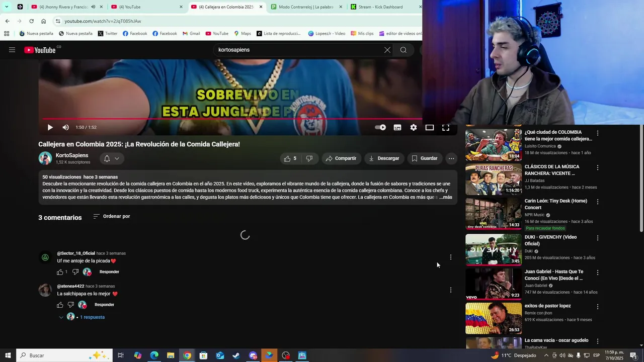Toggle subtitles in the video player
The height and width of the screenshot is (362, 644).
[397, 127]
